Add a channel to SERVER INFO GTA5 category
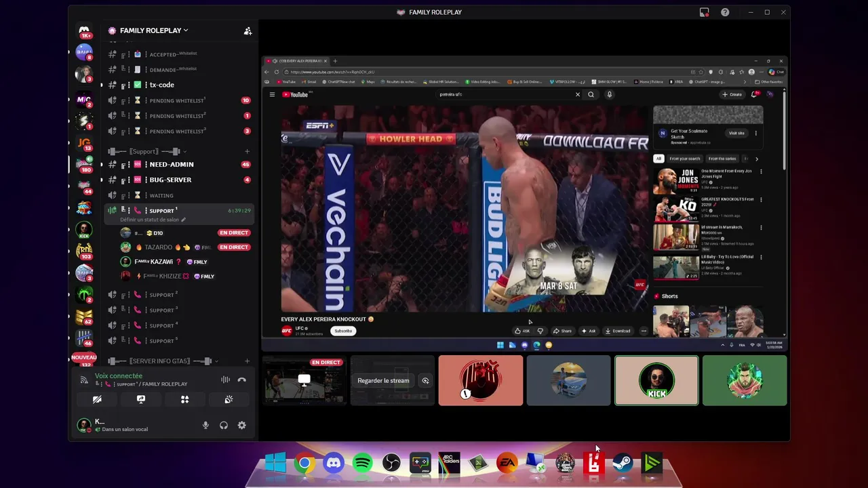Screen dimensions: 868x488 pos(247,361)
